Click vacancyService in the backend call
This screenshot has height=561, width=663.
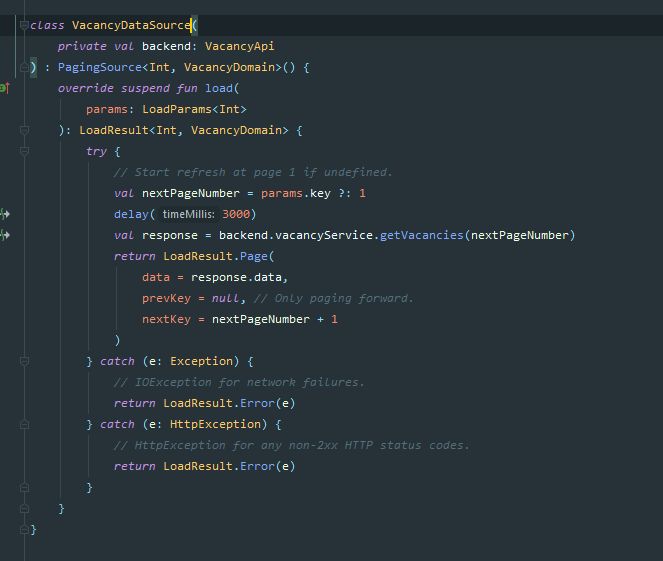[324, 235]
